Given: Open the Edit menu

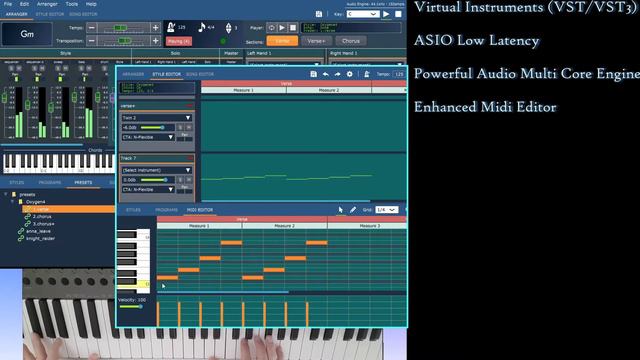Looking at the screenshot, I should pos(24,4).
